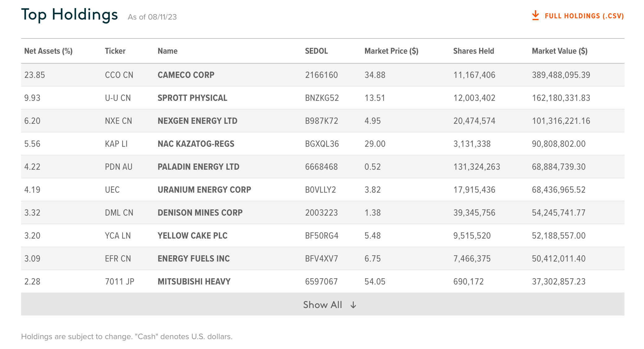Click the 23.85 net assets value
The height and width of the screenshot is (349, 644).
coord(35,75)
